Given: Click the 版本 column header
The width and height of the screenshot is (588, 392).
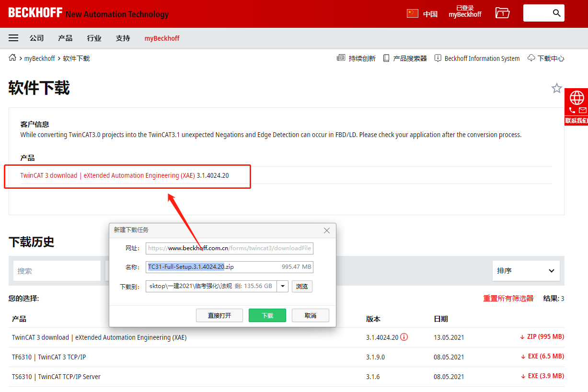Looking at the screenshot, I should 373,319.
